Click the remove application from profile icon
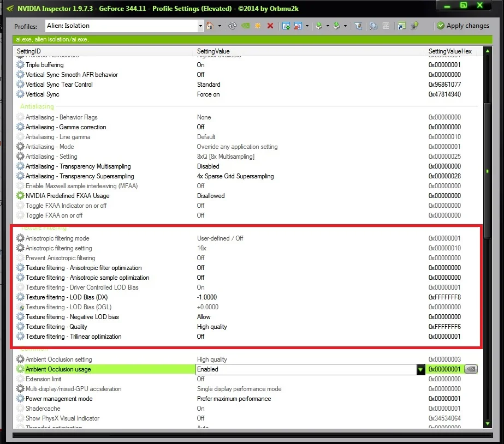The image size is (504, 444). [x=298, y=26]
